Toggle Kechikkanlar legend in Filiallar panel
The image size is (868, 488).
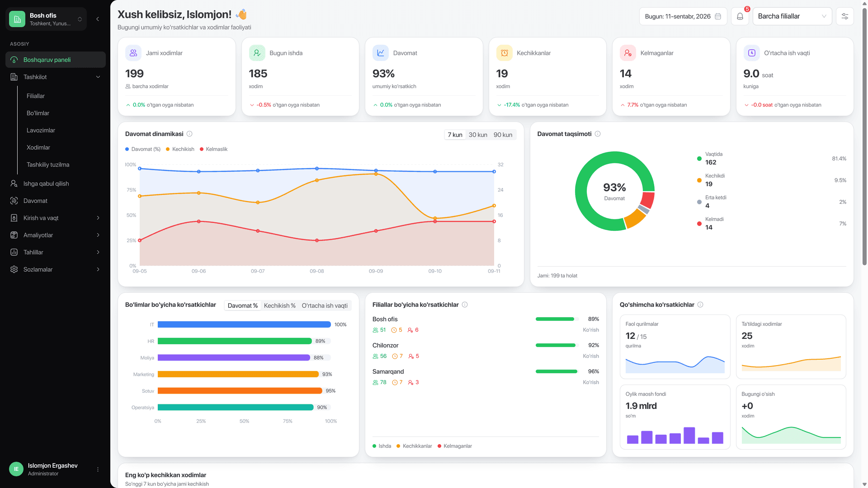pos(414,446)
